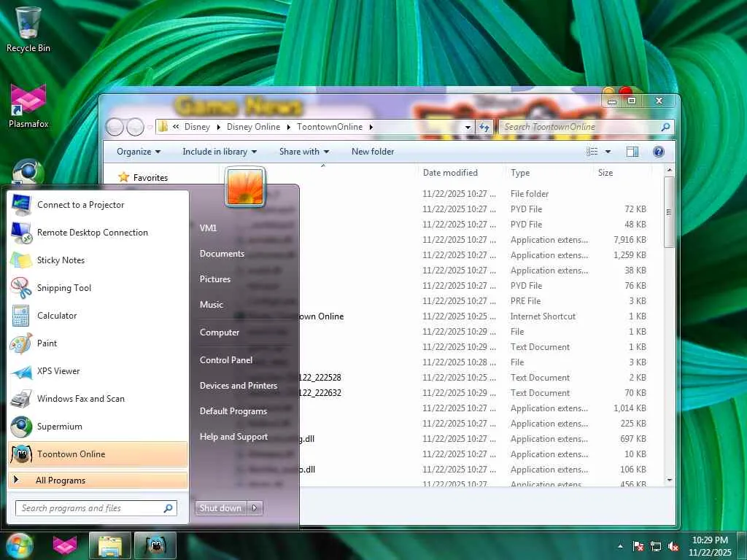The width and height of the screenshot is (747, 560).
Task: Open VM1 user folder from Start menu
Action: click(x=208, y=228)
